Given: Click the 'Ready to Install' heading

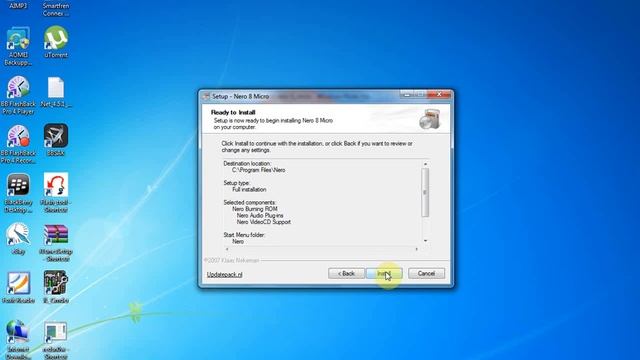Looking at the screenshot, I should click(x=233, y=112).
